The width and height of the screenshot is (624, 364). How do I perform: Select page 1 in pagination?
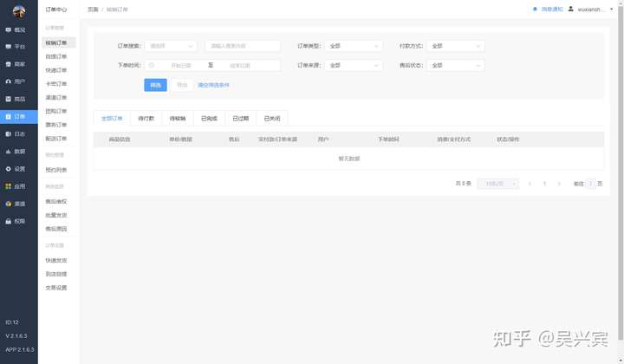tap(544, 184)
